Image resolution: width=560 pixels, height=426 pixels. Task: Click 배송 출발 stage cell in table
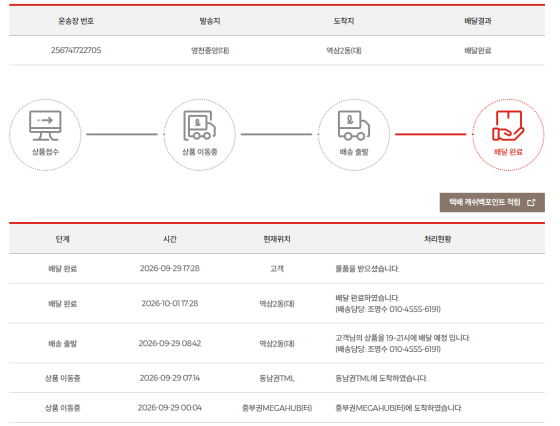62,344
